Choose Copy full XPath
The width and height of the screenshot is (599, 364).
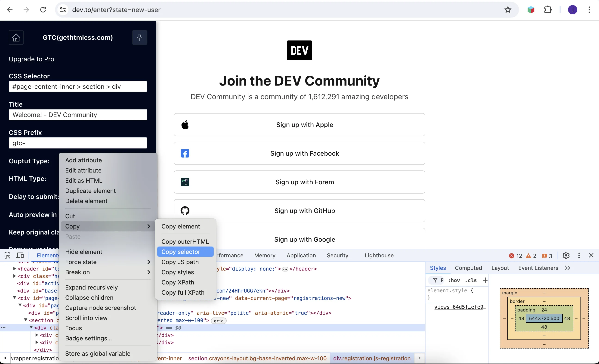[x=185, y=293]
